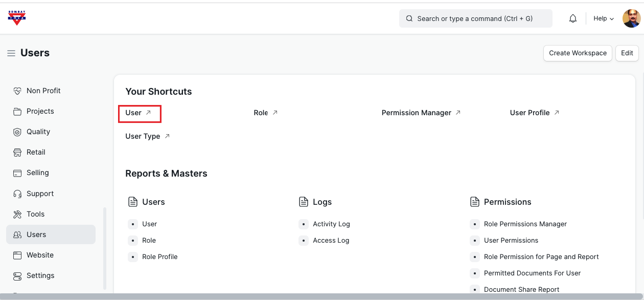
Task: Open the Permission Manager shortcut
Action: [x=416, y=113]
